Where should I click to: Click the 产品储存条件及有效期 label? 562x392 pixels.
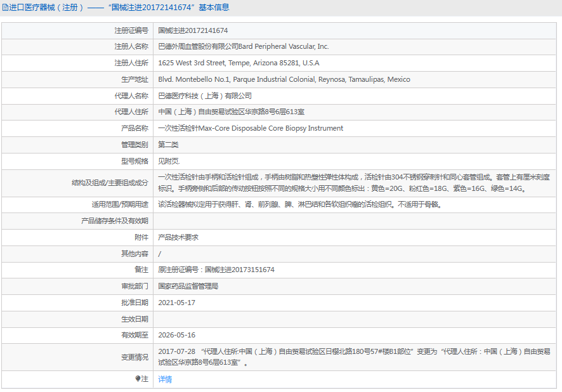[115, 221]
